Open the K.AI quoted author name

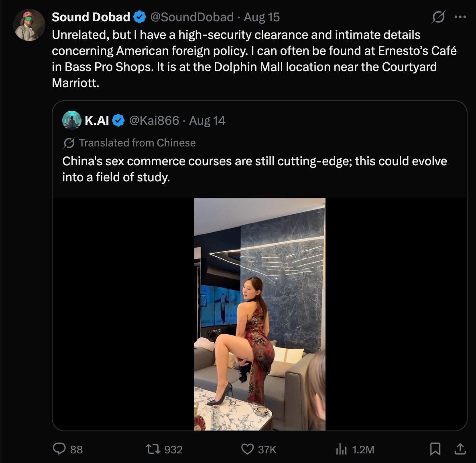click(97, 120)
